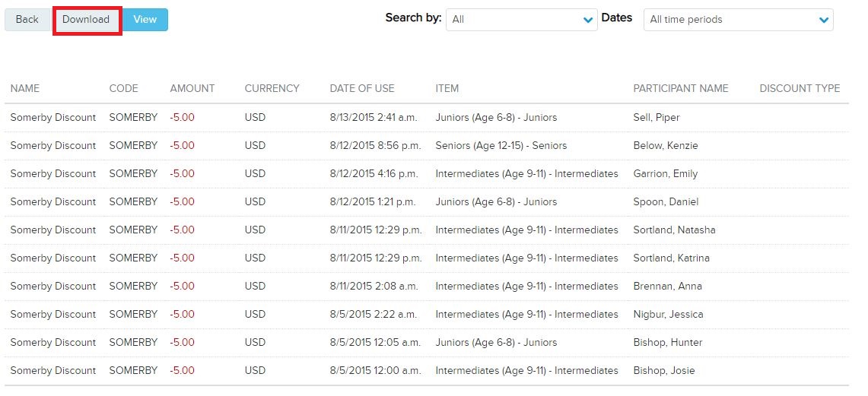868x396 pixels.
Task: Select participant Sortland, Katrina
Action: 672,258
